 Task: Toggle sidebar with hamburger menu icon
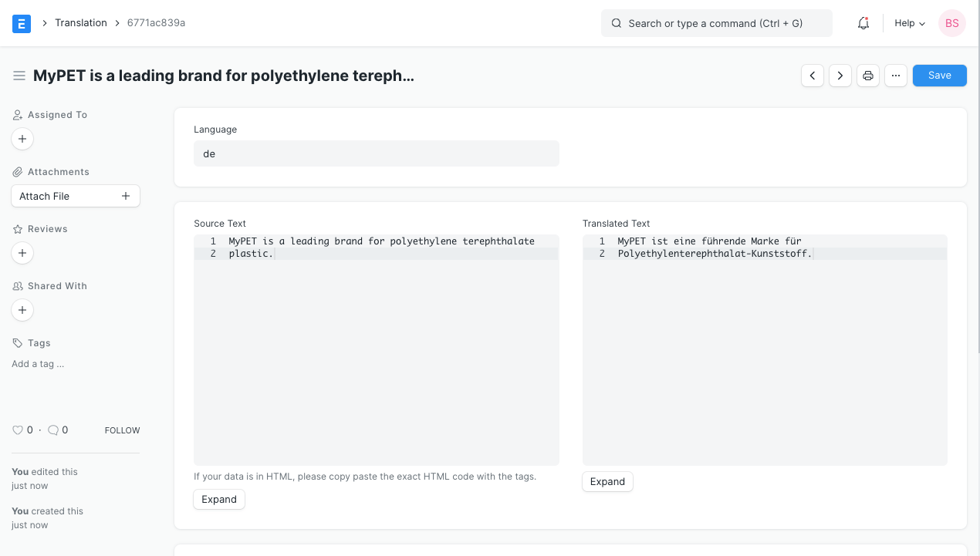tap(19, 76)
